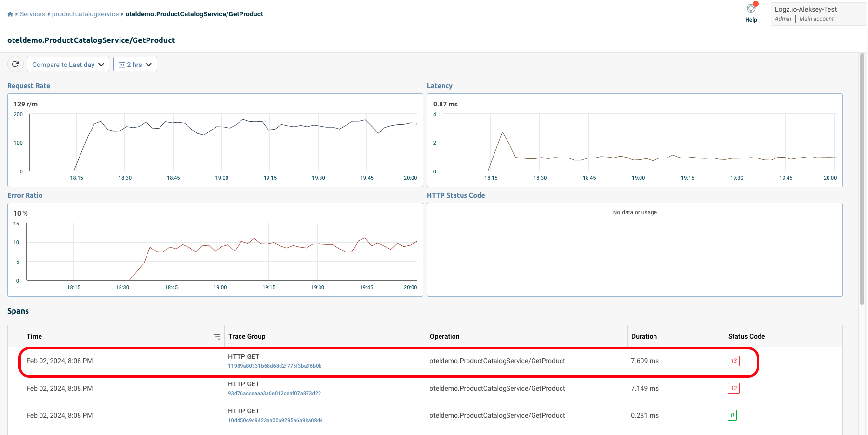The image size is (868, 435).
Task: Click the calendar icon in time picker
Action: (x=122, y=65)
